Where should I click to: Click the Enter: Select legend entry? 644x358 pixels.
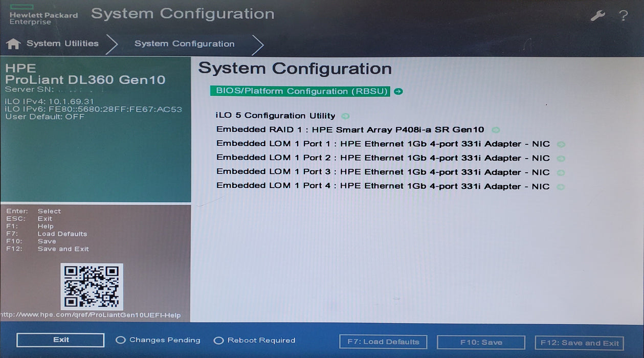tap(33, 211)
